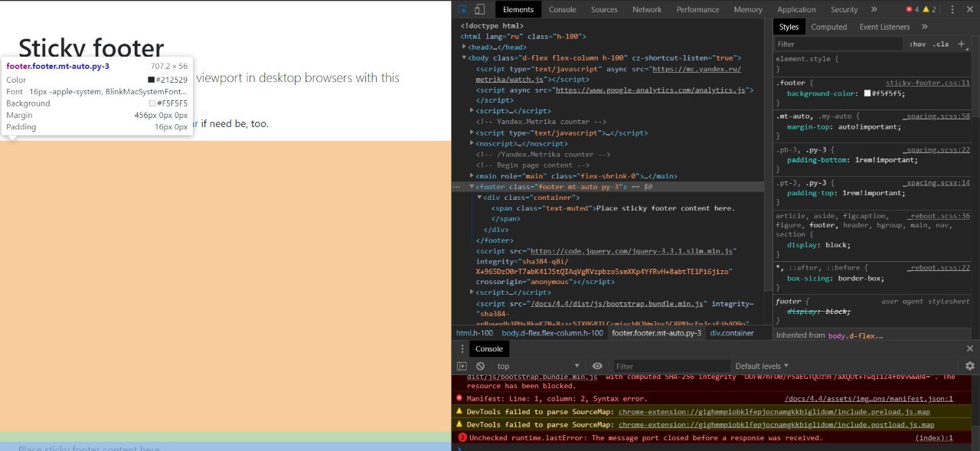The height and width of the screenshot is (451, 980).
Task: Click the console Filter input field
Action: tap(671, 366)
